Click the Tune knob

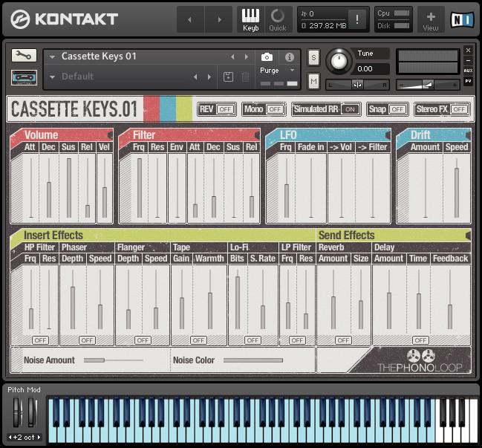339,61
